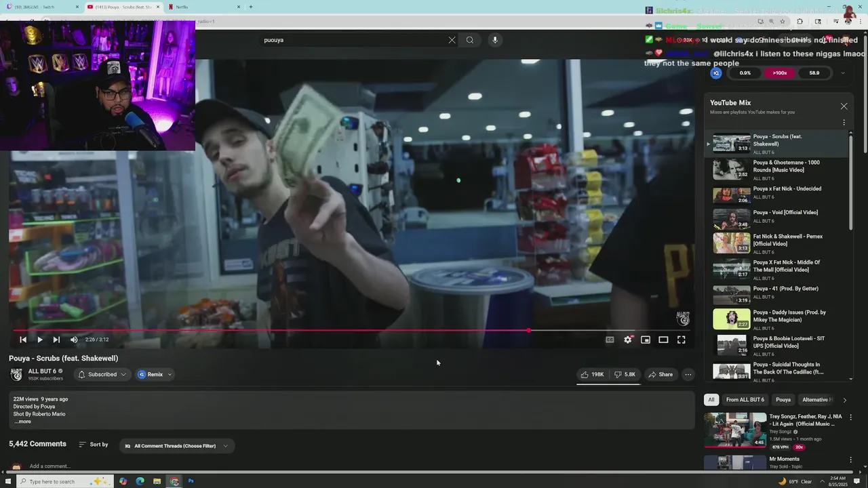
Task: Open the Sort by comments menu
Action: pyautogui.click(x=94, y=445)
